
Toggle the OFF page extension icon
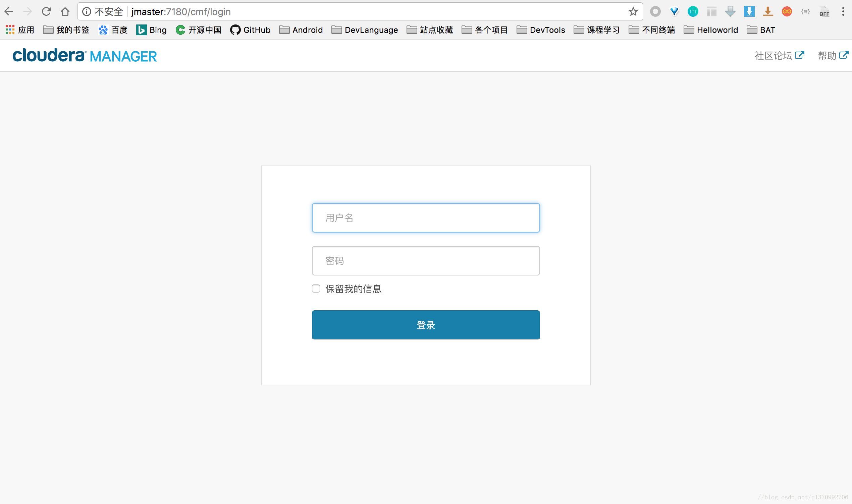pyautogui.click(x=824, y=12)
